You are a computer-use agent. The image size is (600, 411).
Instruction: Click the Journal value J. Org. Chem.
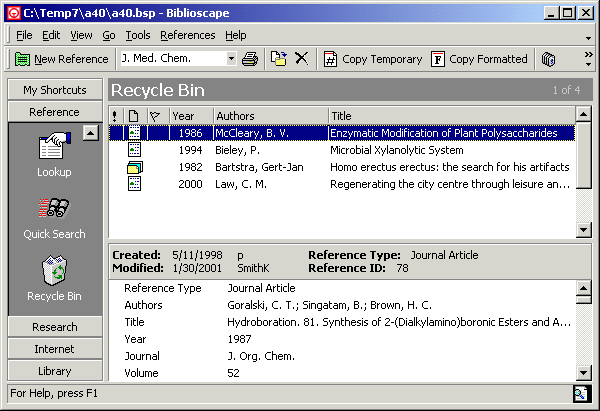tap(261, 356)
